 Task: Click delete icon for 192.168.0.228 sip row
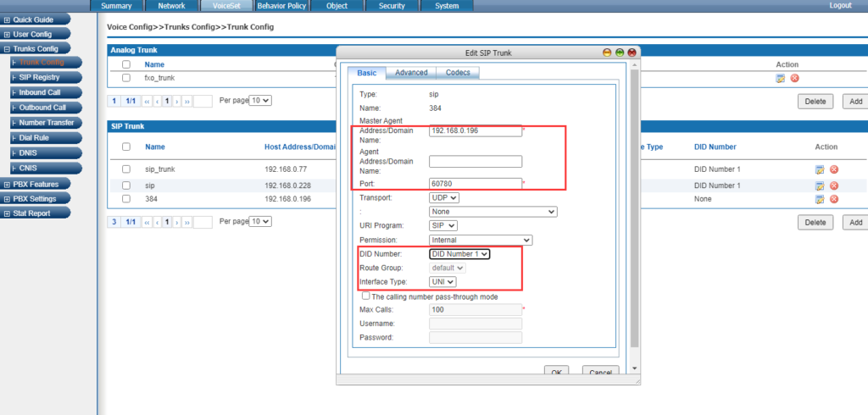coord(834,185)
